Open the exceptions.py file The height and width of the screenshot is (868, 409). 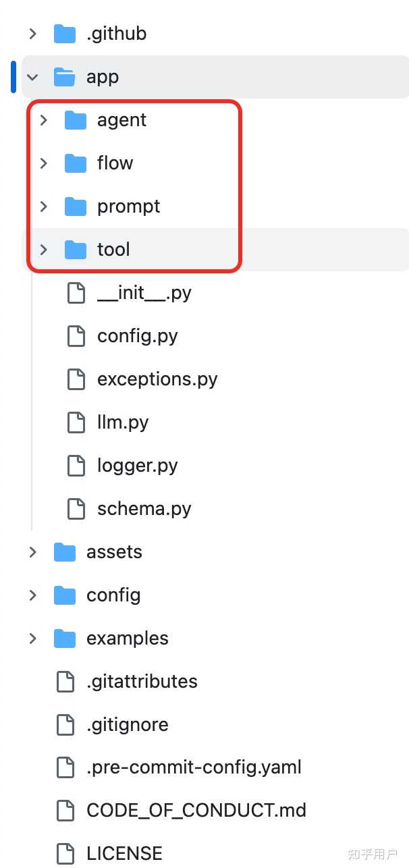point(157,379)
